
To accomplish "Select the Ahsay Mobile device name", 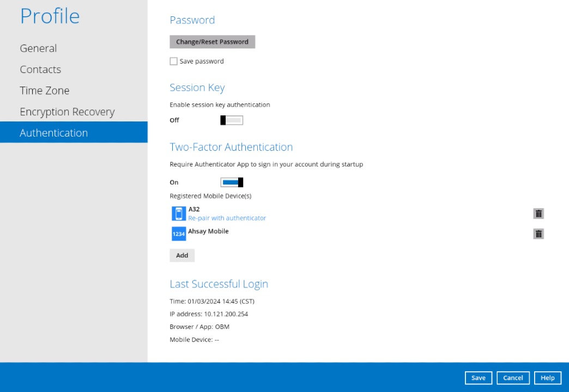I will [208, 231].
